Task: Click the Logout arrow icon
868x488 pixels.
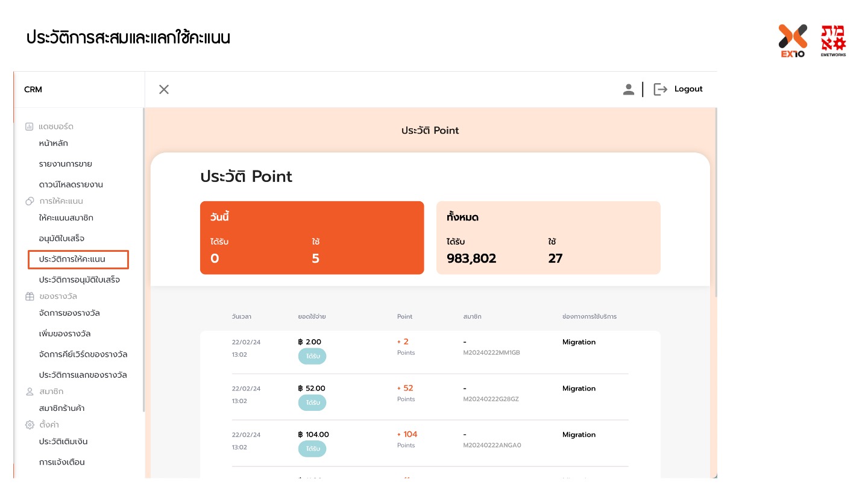Action: click(661, 89)
